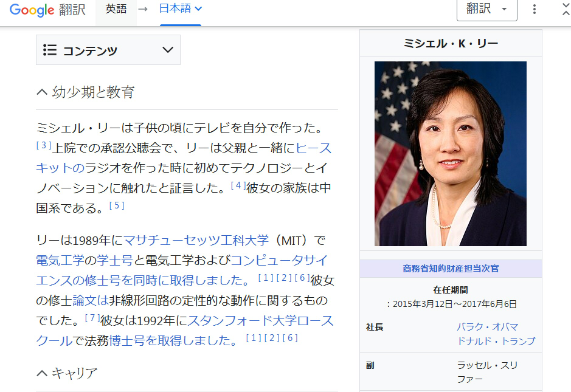Image resolution: width=571 pixels, height=392 pixels.
Task: Click the Google 翻訳 logo
Action: point(47,10)
